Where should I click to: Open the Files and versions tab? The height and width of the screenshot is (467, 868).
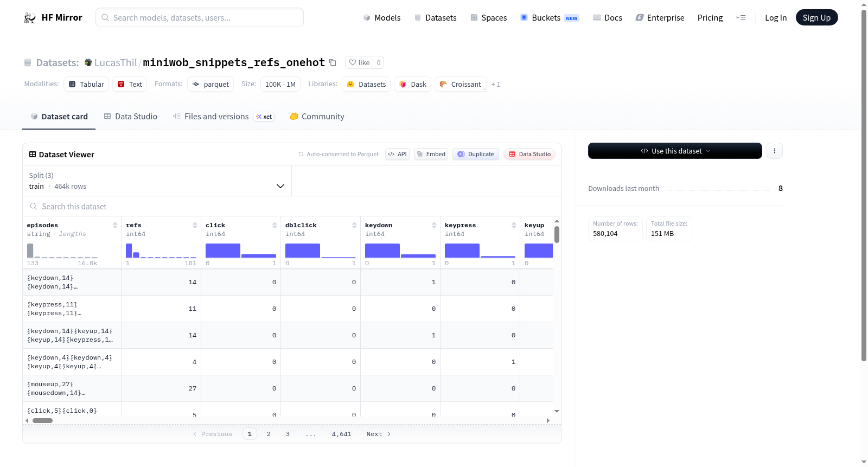pos(223,117)
